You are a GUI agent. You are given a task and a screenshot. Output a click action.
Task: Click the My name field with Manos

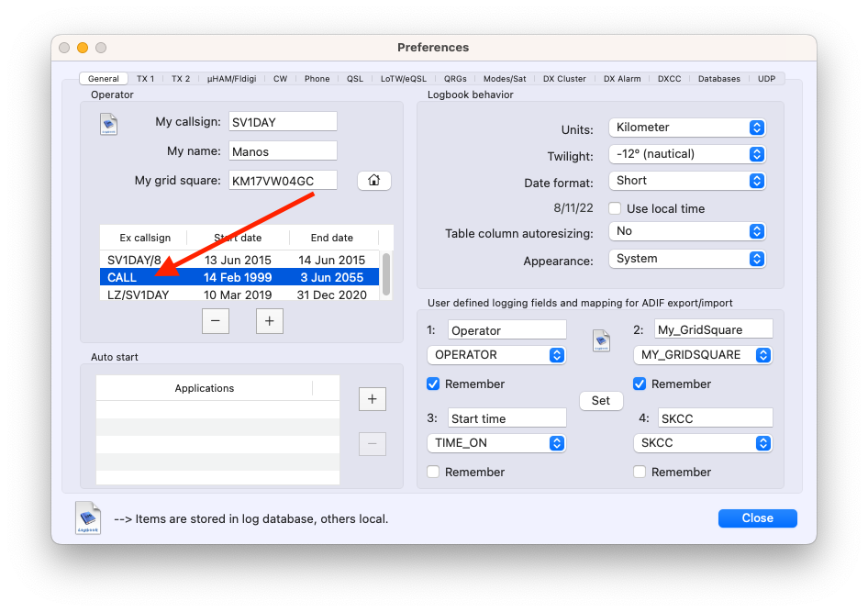pos(283,151)
